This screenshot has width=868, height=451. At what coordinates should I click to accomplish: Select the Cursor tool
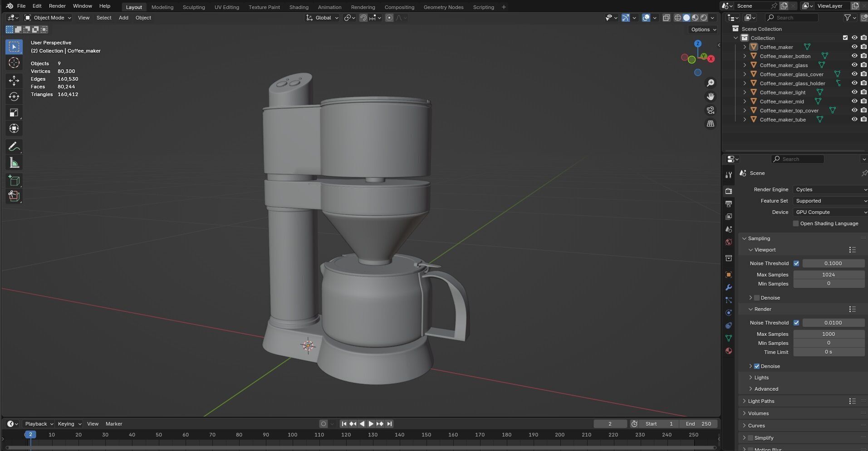pyautogui.click(x=14, y=63)
